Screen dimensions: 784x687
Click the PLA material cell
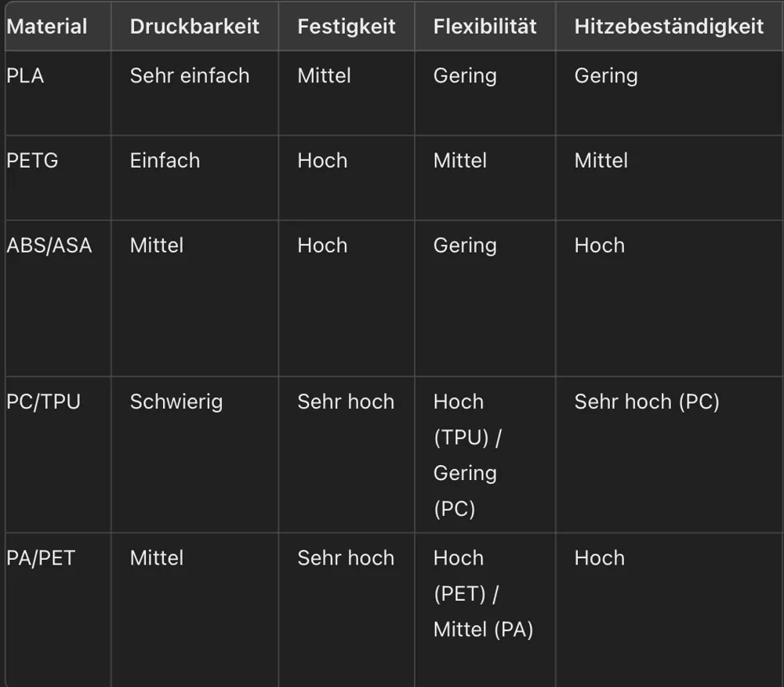[58, 93]
